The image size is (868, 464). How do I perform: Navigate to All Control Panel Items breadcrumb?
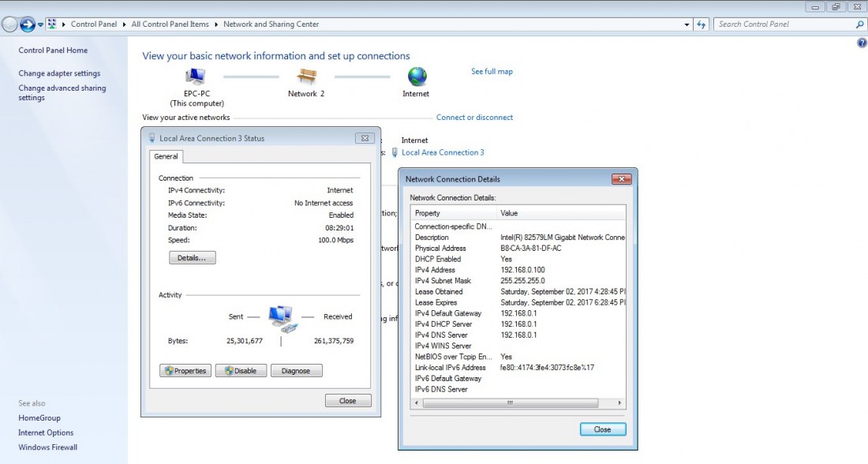pyautogui.click(x=170, y=24)
